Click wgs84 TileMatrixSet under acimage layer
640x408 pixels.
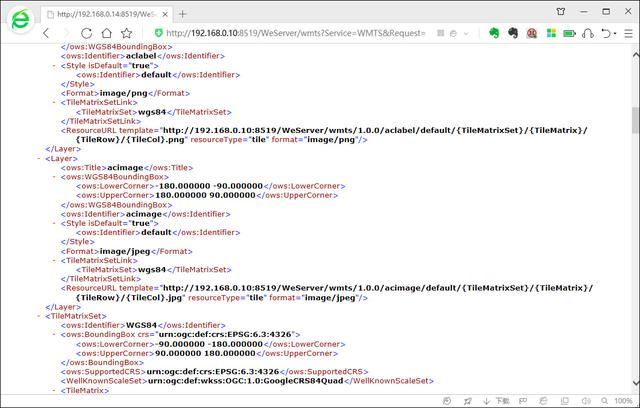pyautogui.click(x=152, y=270)
